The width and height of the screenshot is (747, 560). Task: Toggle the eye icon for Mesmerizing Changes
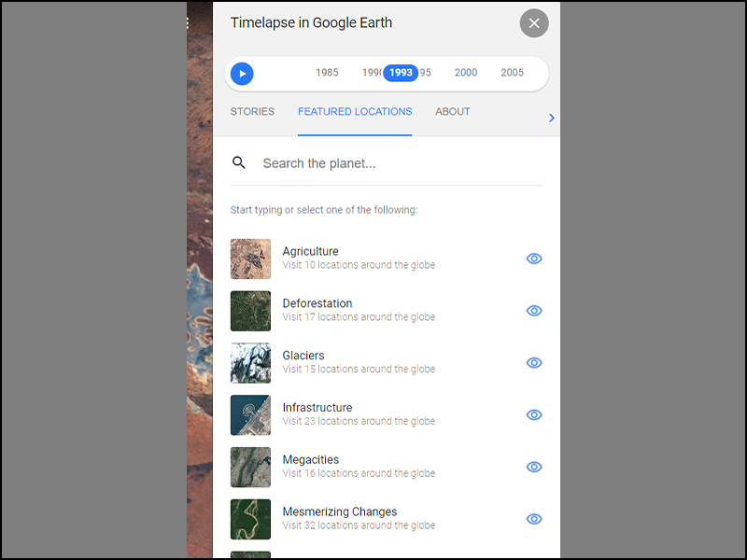pos(534,519)
